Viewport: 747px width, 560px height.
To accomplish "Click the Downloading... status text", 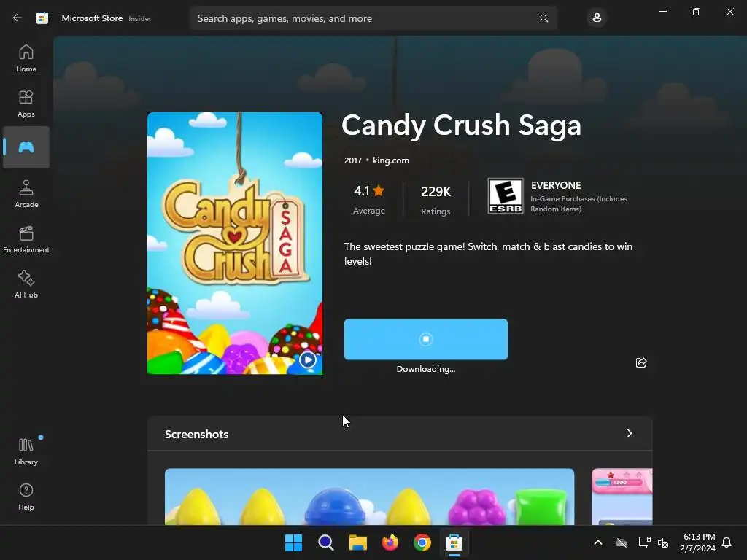I will (x=426, y=369).
